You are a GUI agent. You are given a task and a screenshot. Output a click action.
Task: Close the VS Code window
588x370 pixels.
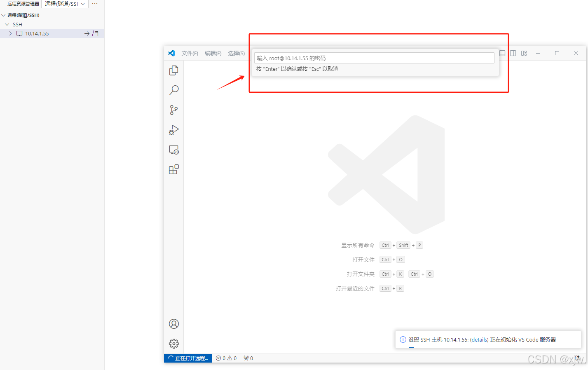(x=576, y=53)
